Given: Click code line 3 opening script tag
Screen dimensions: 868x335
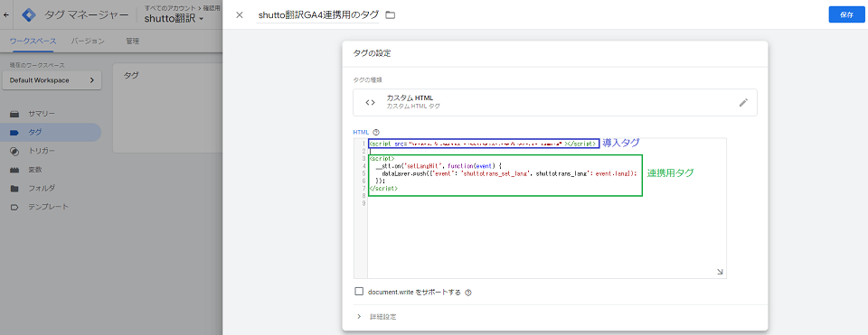Looking at the screenshot, I should pyautogui.click(x=382, y=159).
